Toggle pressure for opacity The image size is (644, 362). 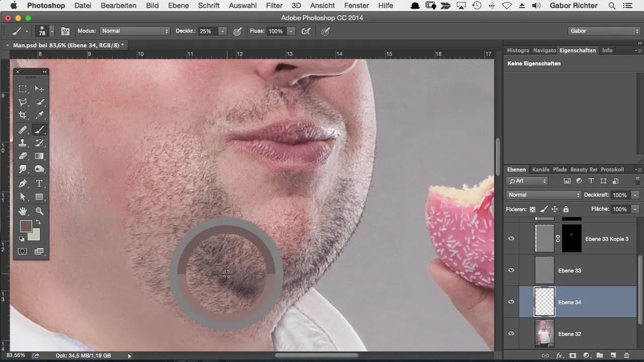237,31
